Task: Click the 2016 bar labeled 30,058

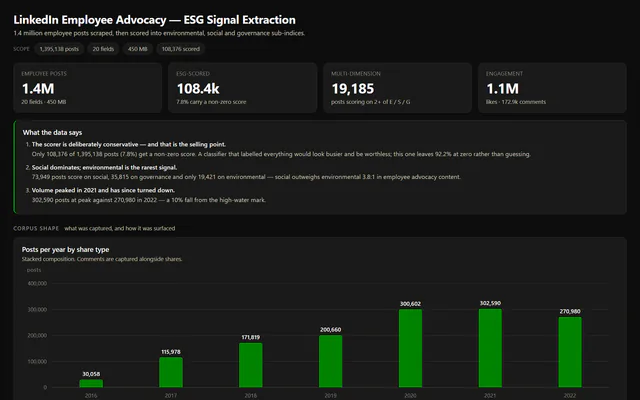Action: pos(91,383)
